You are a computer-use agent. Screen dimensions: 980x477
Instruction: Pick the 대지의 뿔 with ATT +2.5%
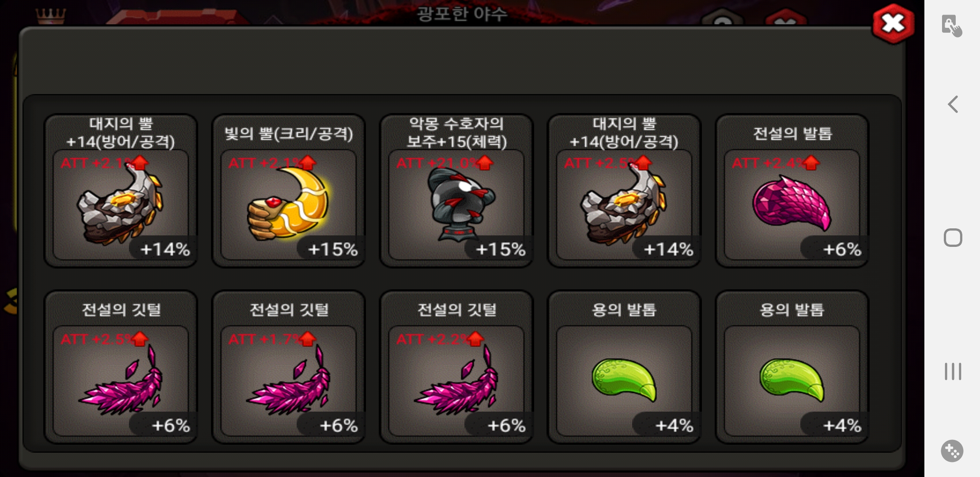[x=624, y=191]
